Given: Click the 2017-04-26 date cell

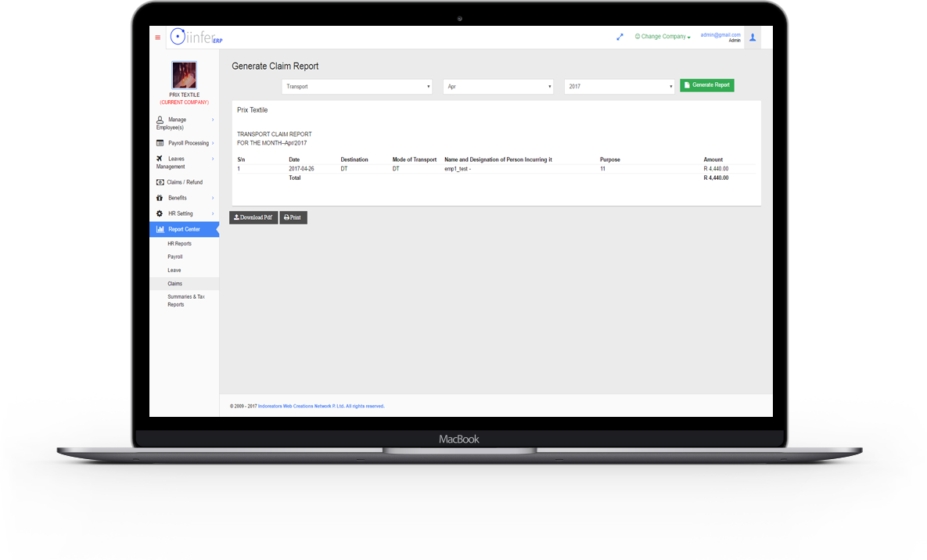Looking at the screenshot, I should (301, 169).
